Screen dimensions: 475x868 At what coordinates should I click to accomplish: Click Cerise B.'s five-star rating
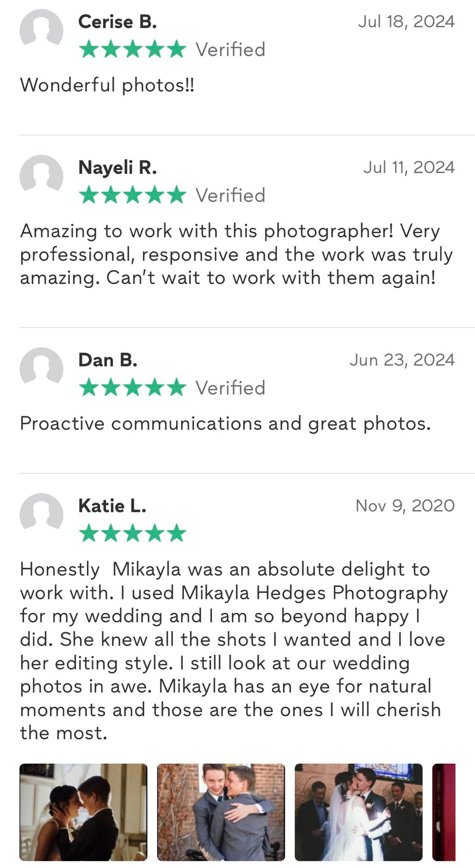(133, 49)
